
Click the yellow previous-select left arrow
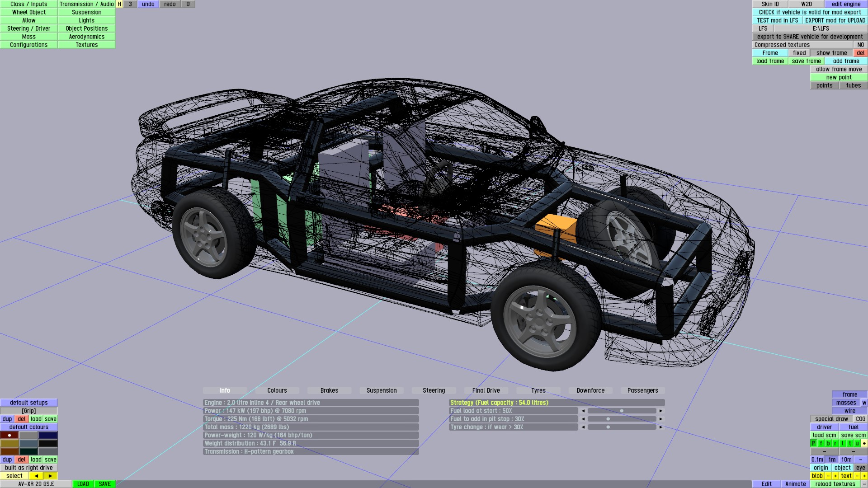point(36,476)
